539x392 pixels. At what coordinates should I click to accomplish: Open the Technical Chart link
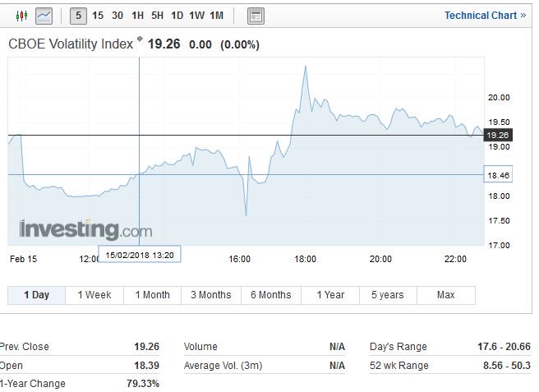485,16
